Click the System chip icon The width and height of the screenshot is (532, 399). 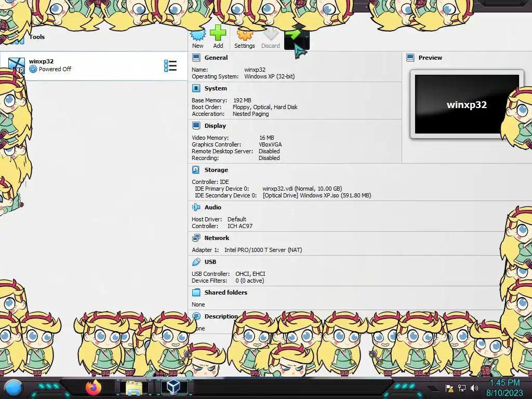coord(196,88)
